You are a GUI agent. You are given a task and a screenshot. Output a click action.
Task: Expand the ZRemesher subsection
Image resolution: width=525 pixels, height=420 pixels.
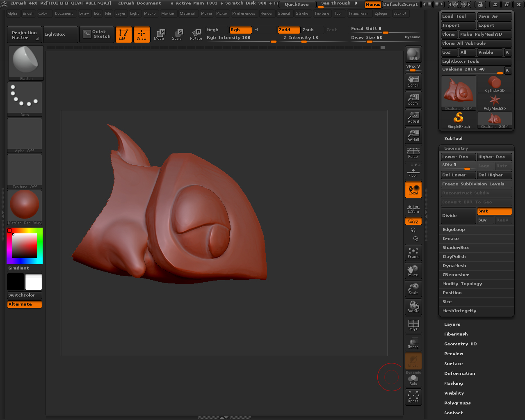coord(456,275)
